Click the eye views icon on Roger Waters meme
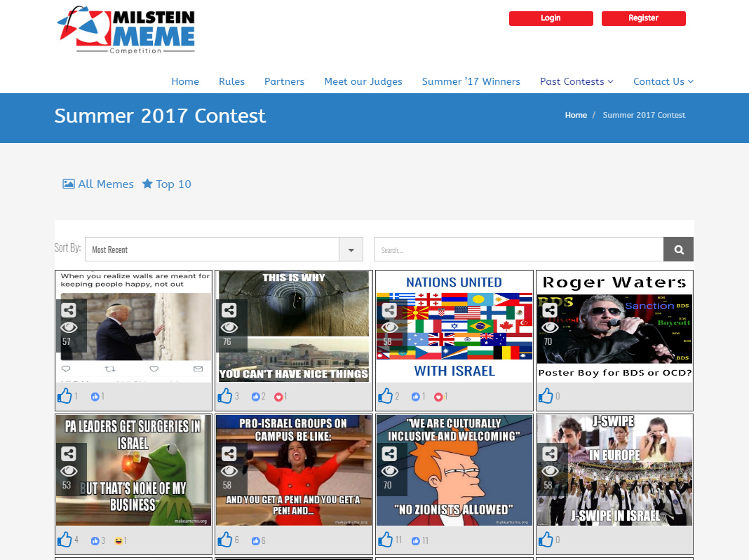 click(x=551, y=327)
